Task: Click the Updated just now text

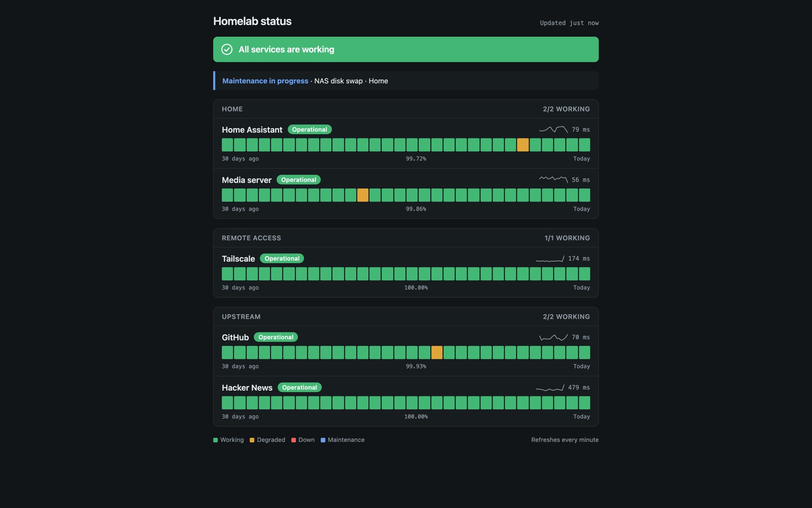Action: (569, 23)
